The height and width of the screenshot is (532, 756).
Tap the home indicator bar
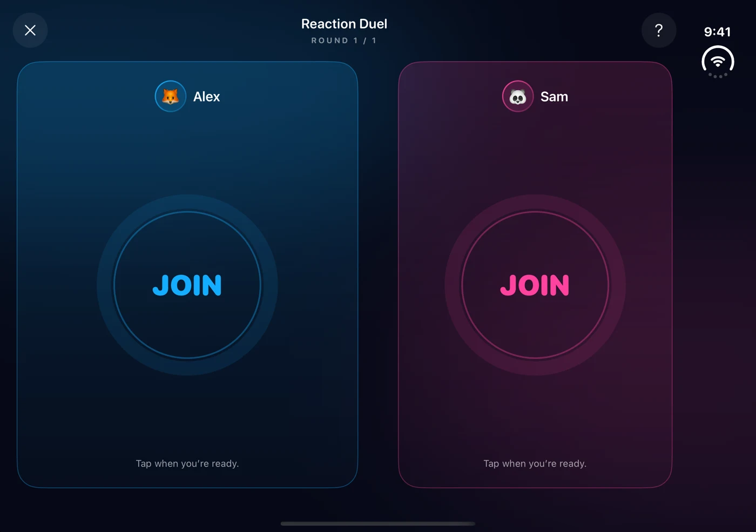click(x=378, y=523)
